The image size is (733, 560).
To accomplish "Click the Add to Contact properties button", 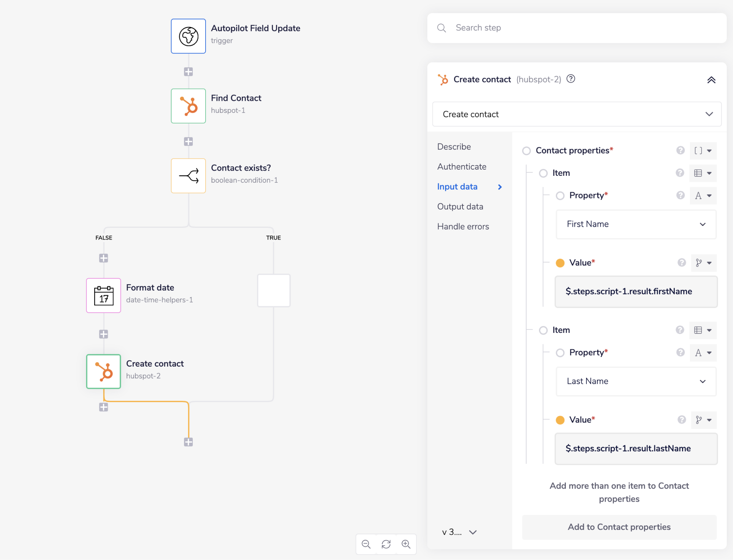I will (x=619, y=527).
